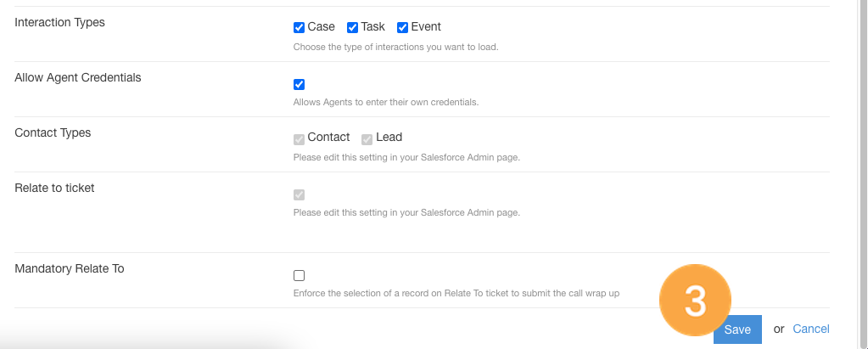Click the Interaction Types field label
This screenshot has width=868, height=349.
coord(59,23)
